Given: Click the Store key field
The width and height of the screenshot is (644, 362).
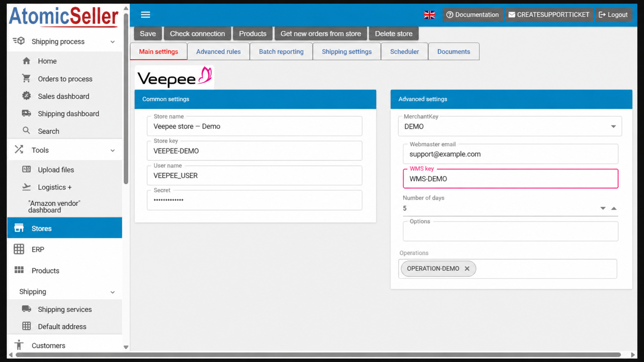Looking at the screenshot, I should point(255,151).
